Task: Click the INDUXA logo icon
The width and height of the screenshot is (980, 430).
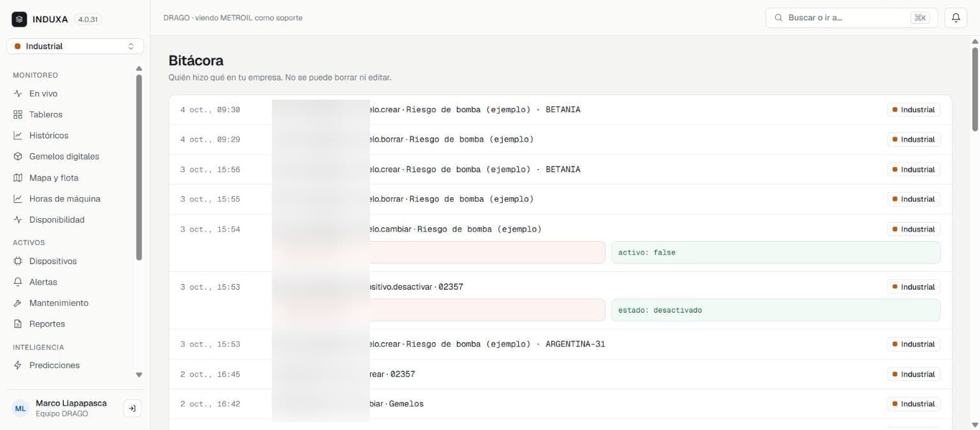Action: pos(19,19)
